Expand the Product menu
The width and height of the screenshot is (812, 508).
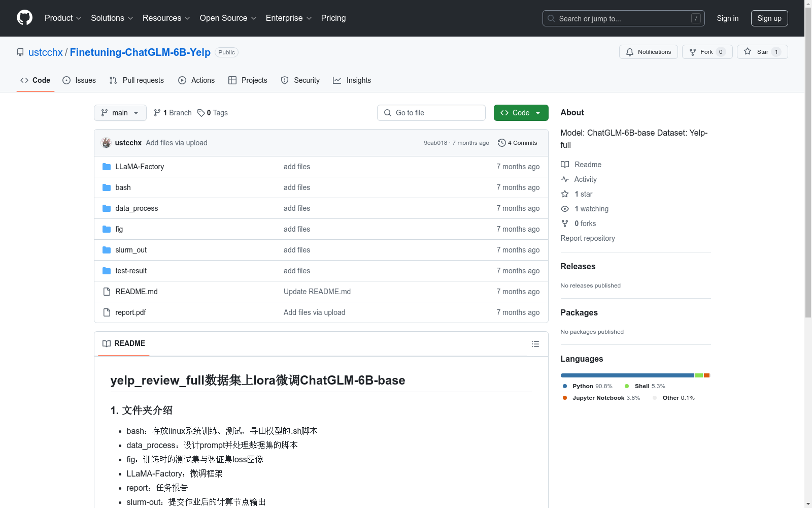pyautogui.click(x=63, y=18)
